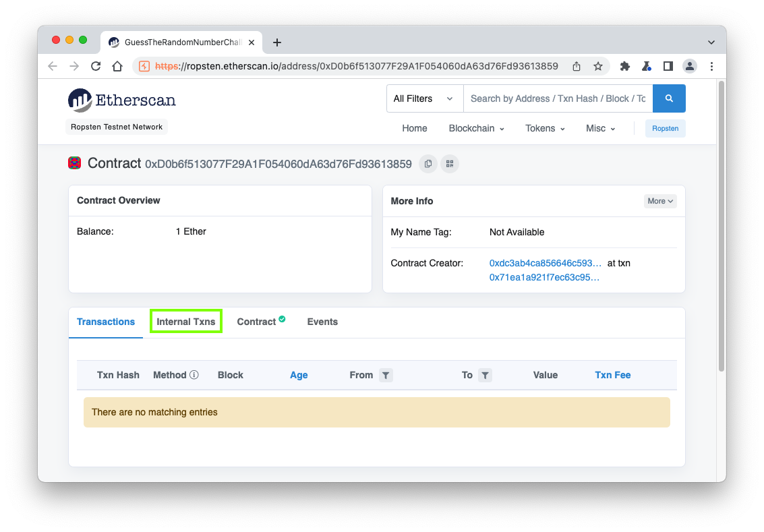Open the Chrome profile avatar
The height and width of the screenshot is (532, 764).
(x=689, y=66)
